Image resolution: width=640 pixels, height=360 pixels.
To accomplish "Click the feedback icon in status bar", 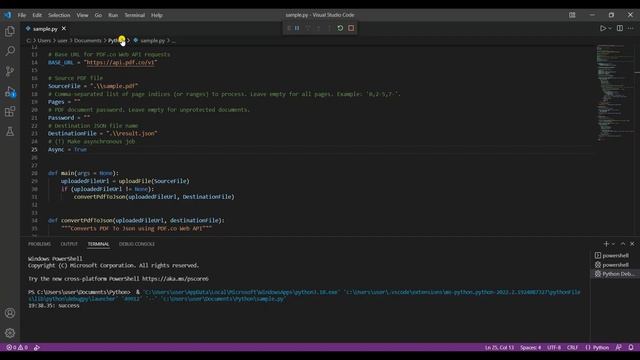I will [619, 347].
